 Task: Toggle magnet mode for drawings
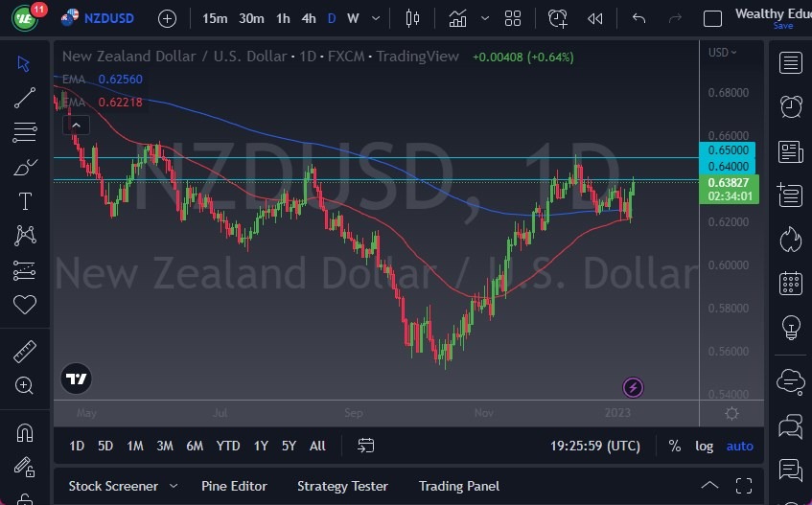tap(24, 432)
